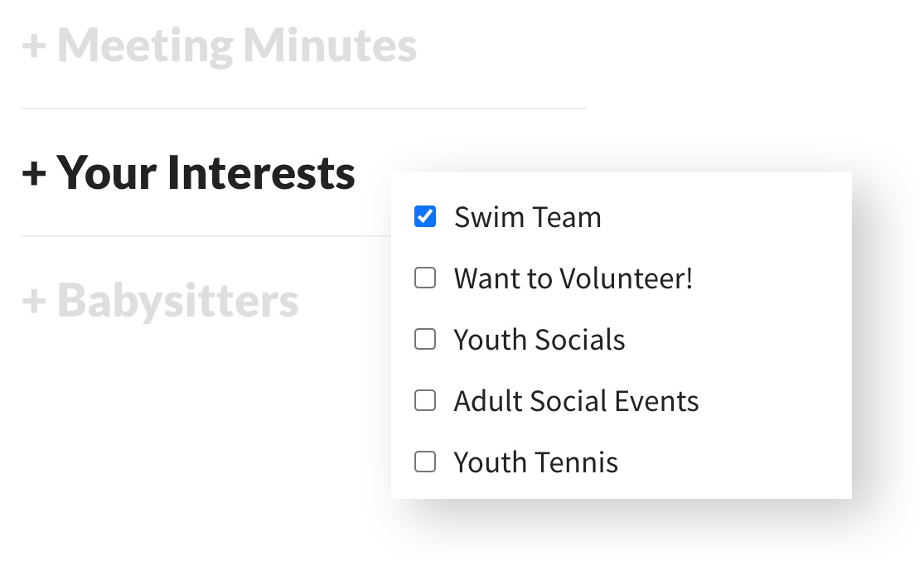This screenshot has width=924, height=561.
Task: Click the Want to Volunteer! label text
Action: pos(573,278)
